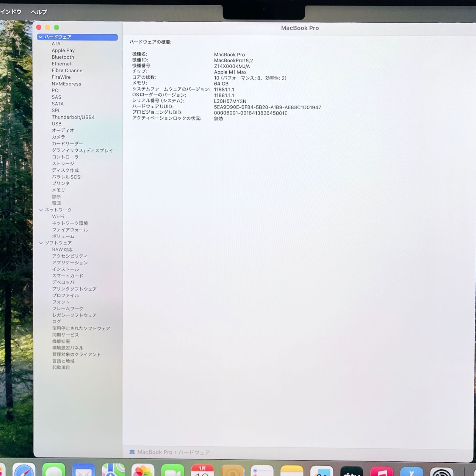Launch Photos from the Dock
The width and height of the screenshot is (476, 476).
coord(143,469)
